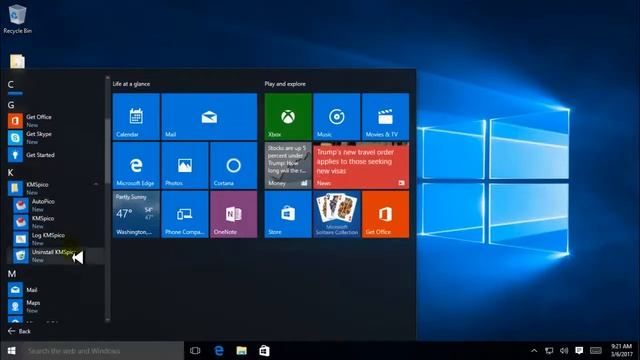Open the Store tile
Image resolution: width=640 pixels, height=360 pixels.
(x=288, y=214)
